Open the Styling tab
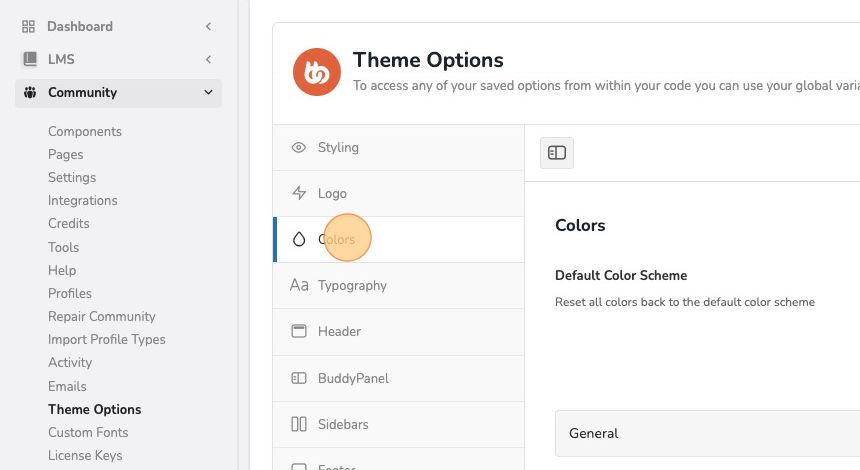The image size is (860, 470). [x=399, y=148]
